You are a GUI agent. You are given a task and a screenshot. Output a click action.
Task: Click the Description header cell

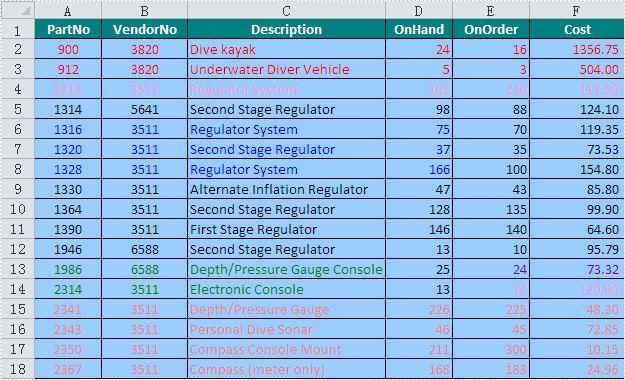pos(286,29)
